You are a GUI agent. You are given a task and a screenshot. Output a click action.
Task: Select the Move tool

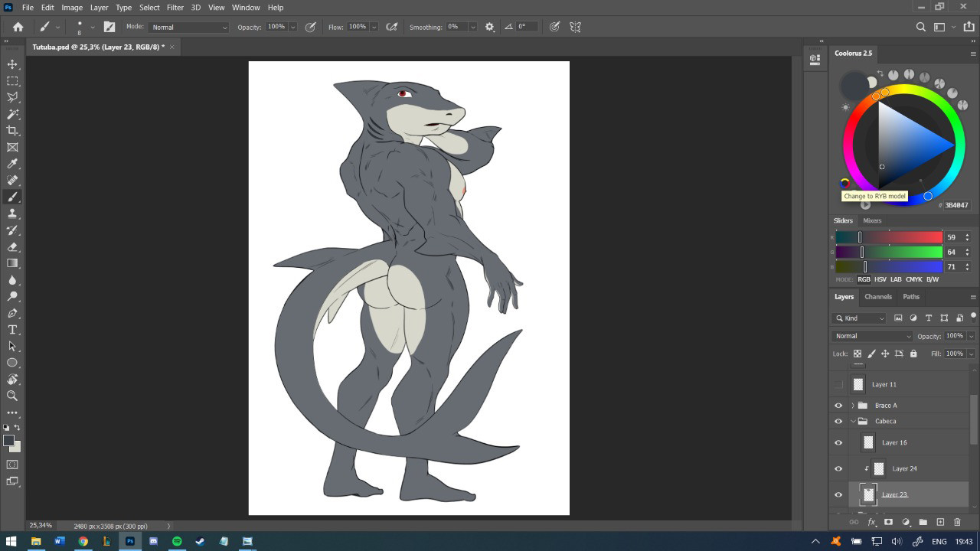click(x=12, y=64)
